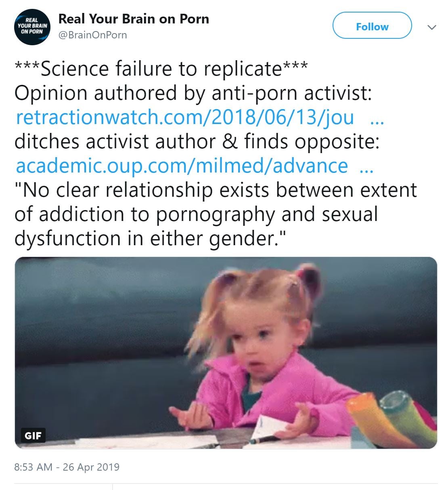The image size is (448, 490).
Task: Click the GIF badge on the media
Action: pos(33,435)
